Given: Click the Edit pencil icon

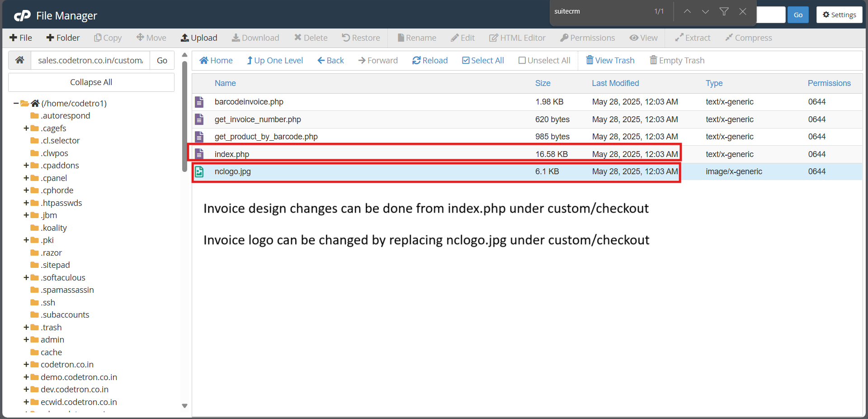Looking at the screenshot, I should (455, 38).
